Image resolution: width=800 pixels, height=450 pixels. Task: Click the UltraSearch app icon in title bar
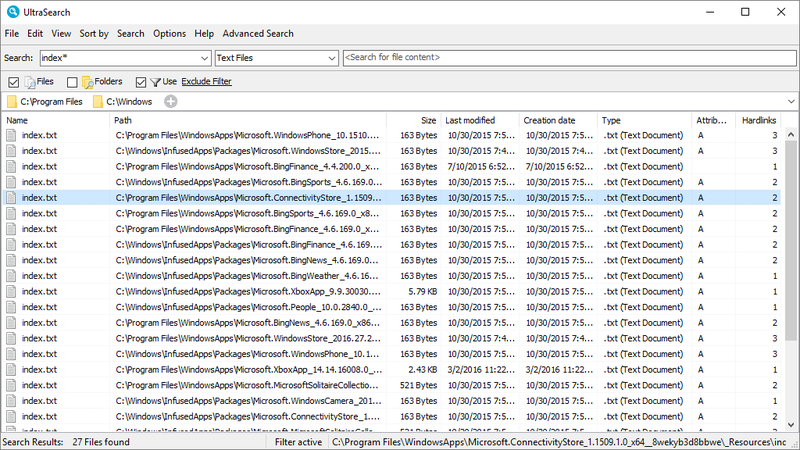(12, 11)
